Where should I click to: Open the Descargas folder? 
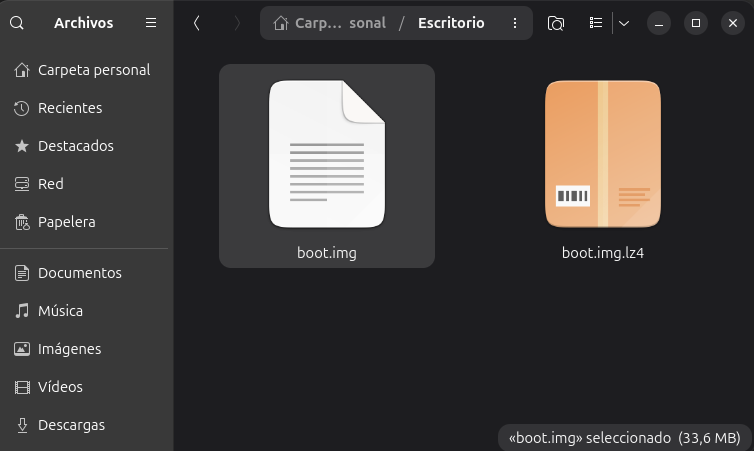coord(71,425)
